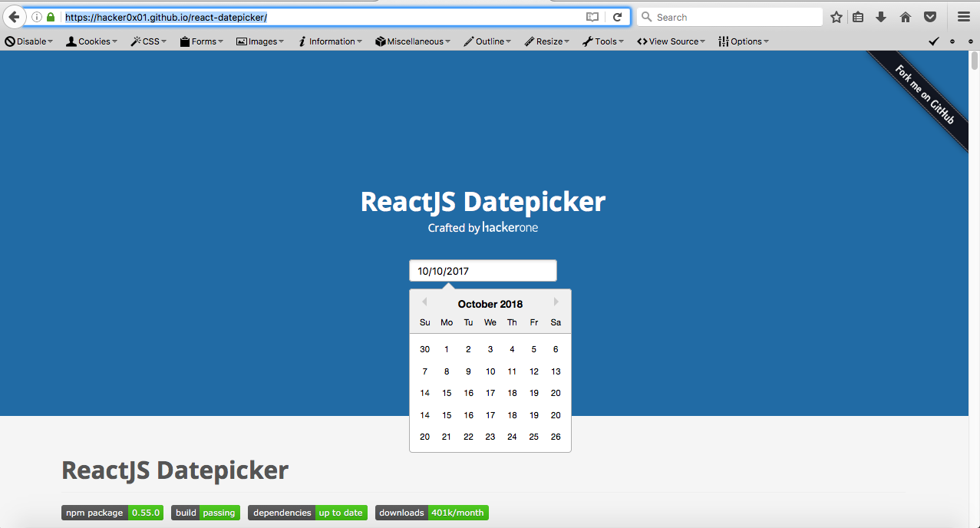
Task: Go to the home page icon
Action: [x=906, y=17]
